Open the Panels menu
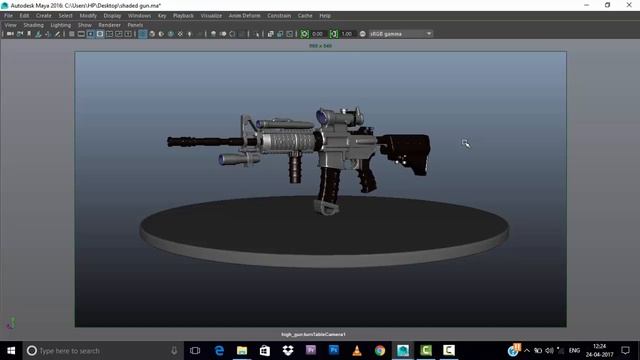 coord(135,25)
